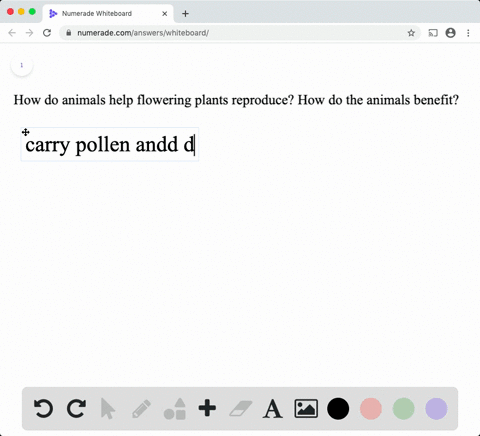Click the page 1 indicator circle
The height and width of the screenshot is (436, 480).
[x=22, y=65]
